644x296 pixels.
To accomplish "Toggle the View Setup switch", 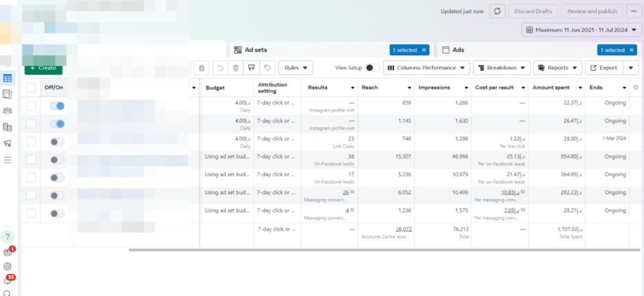I will (x=372, y=68).
